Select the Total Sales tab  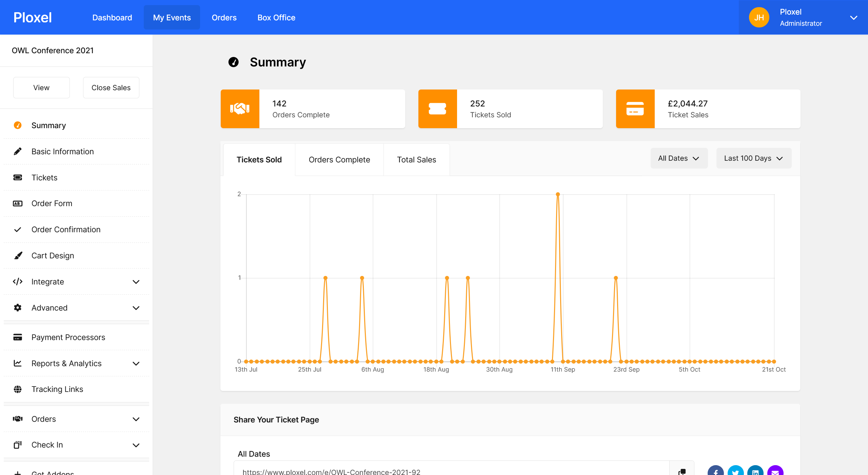coord(416,159)
